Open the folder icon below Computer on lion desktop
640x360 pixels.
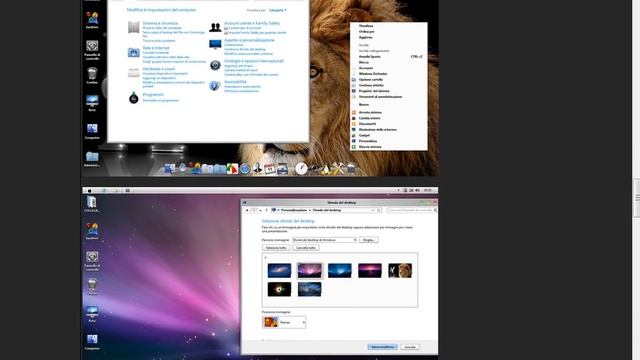pos(92,156)
